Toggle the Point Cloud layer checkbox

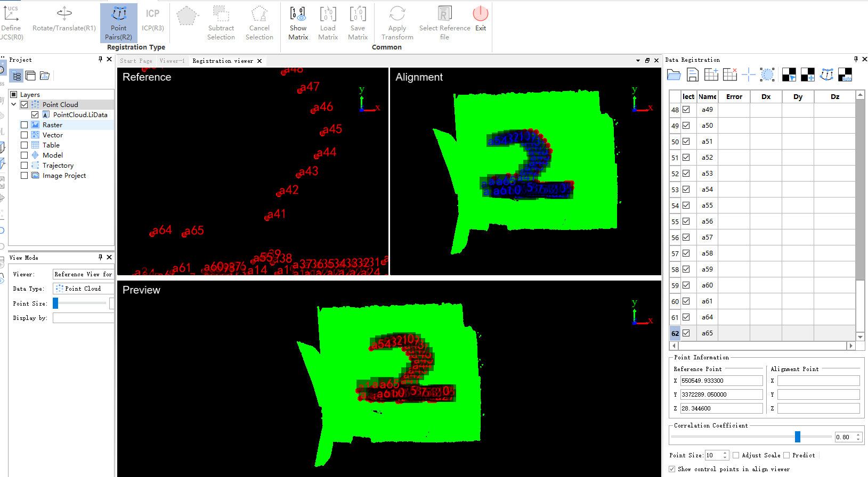pos(24,105)
